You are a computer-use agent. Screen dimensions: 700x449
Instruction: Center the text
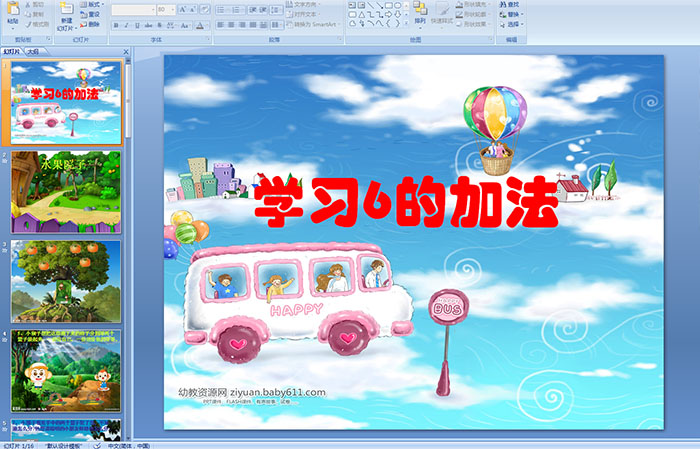[x=231, y=25]
